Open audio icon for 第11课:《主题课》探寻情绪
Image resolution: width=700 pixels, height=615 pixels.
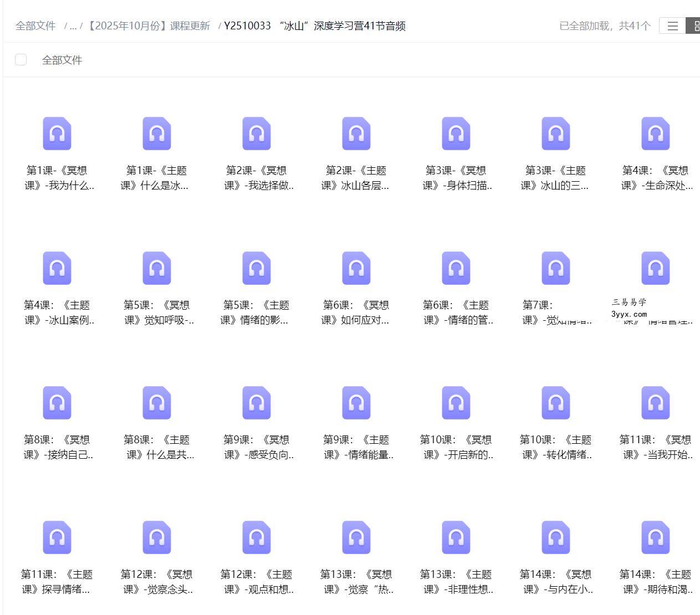pos(57,537)
